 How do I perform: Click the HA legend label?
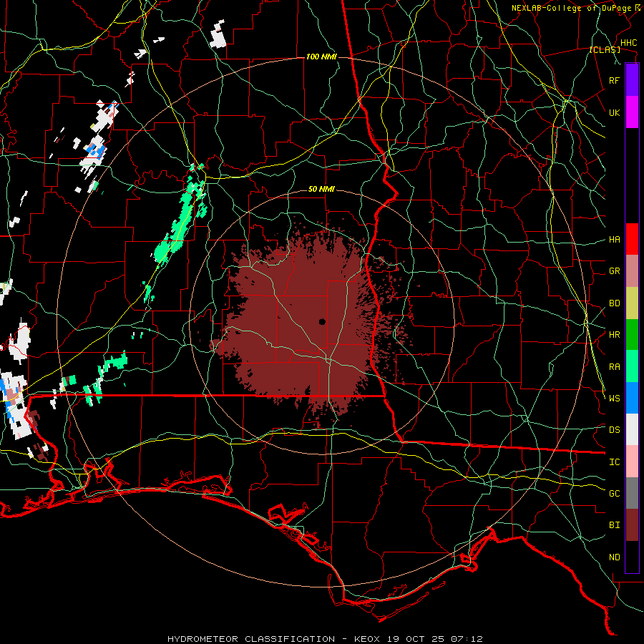pyautogui.click(x=614, y=240)
